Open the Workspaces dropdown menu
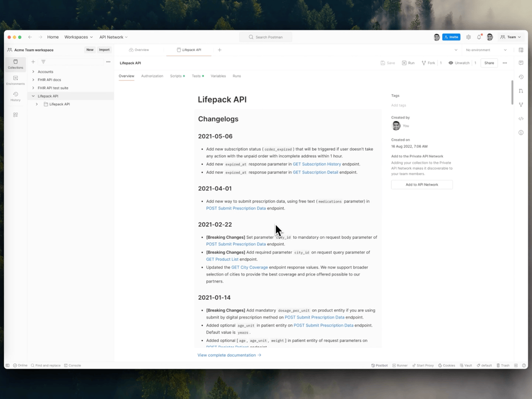The height and width of the screenshot is (399, 532). tap(78, 37)
